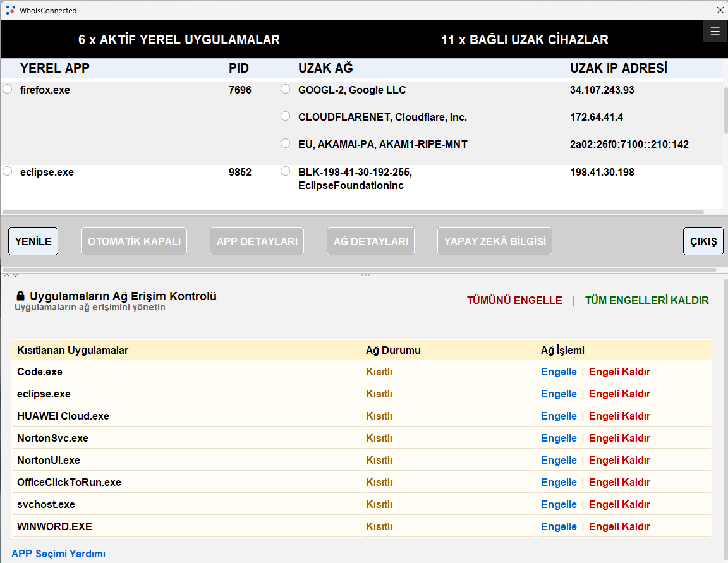Click IP address 2a02:26f0:7100::210:142
This screenshot has width=728, height=563.
tap(629, 144)
